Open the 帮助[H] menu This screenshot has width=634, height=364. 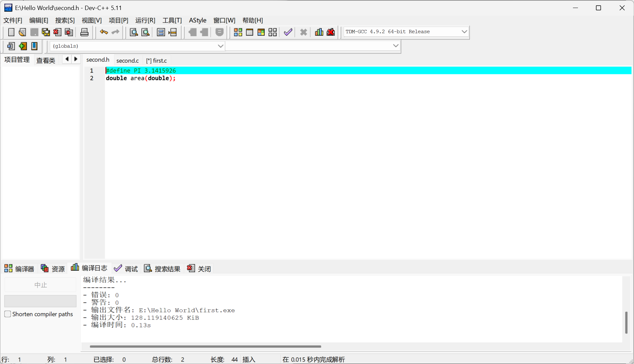pyautogui.click(x=253, y=20)
